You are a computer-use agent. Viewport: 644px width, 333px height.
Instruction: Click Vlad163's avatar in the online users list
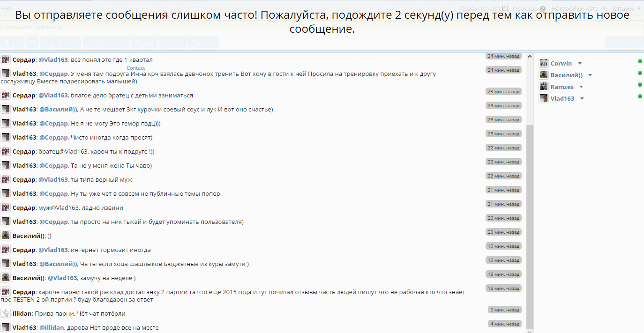(544, 98)
